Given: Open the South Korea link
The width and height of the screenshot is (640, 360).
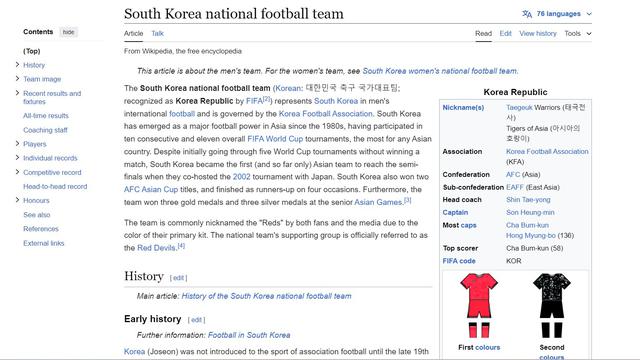Looking at the screenshot, I should 336,101.
